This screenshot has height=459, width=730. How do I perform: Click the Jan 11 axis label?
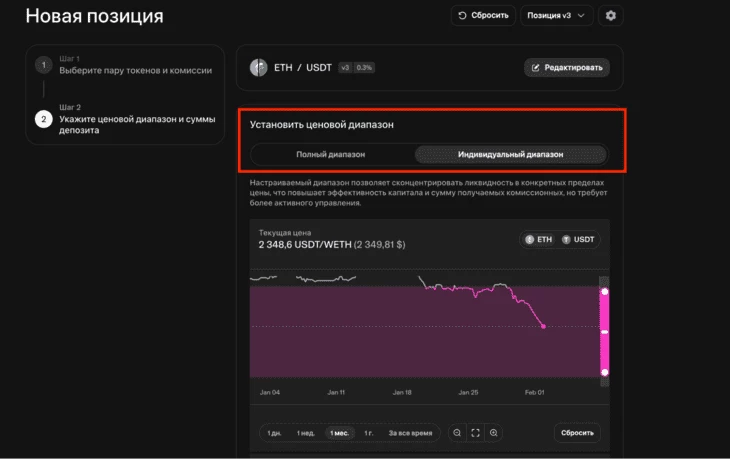[x=336, y=393]
